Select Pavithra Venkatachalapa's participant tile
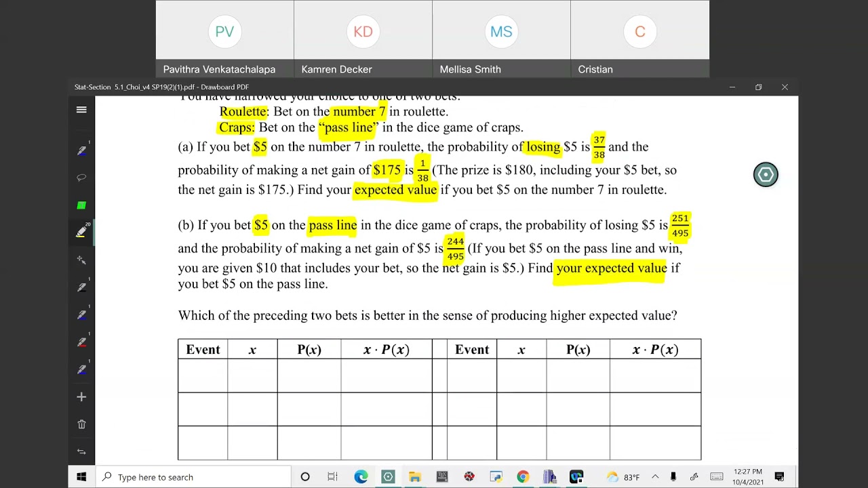The width and height of the screenshot is (868, 488). point(224,39)
